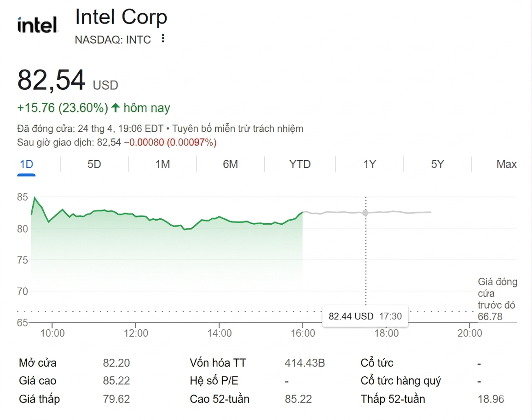Switch to the 5D chart tab
Image resolution: width=532 pixels, height=420 pixels.
click(94, 164)
